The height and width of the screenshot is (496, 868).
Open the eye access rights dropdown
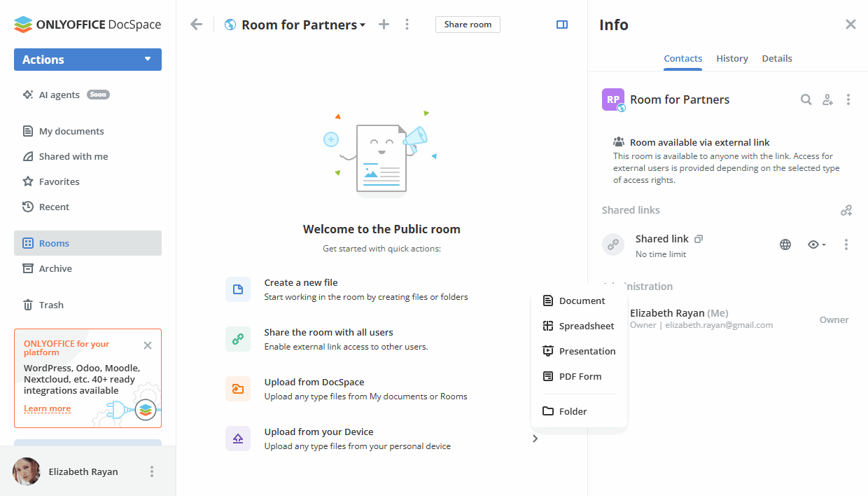click(x=816, y=244)
